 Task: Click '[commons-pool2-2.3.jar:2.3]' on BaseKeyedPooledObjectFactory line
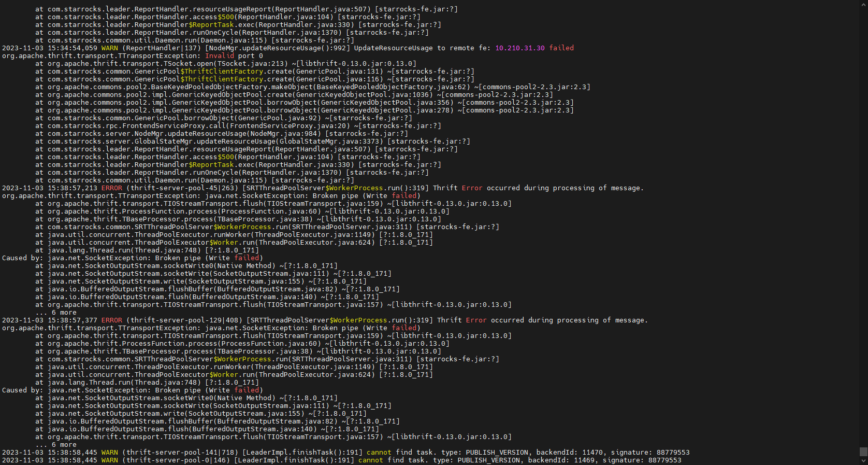click(534, 87)
